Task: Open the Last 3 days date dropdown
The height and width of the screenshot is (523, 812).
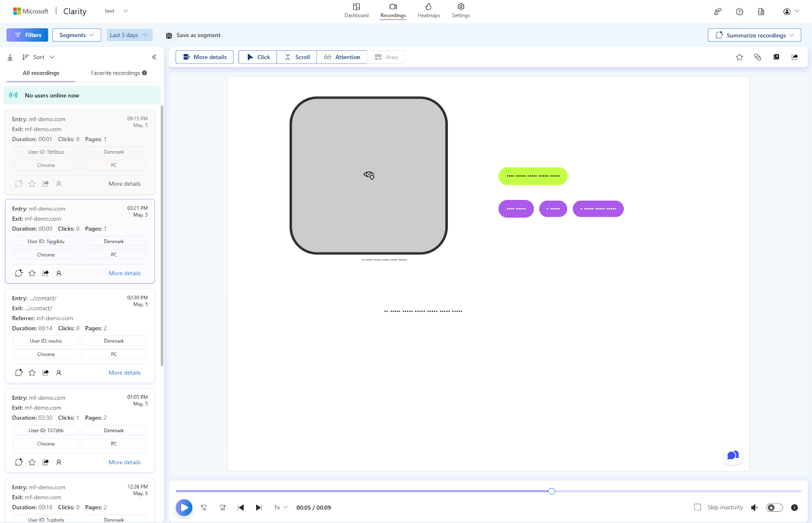Action: coord(129,35)
